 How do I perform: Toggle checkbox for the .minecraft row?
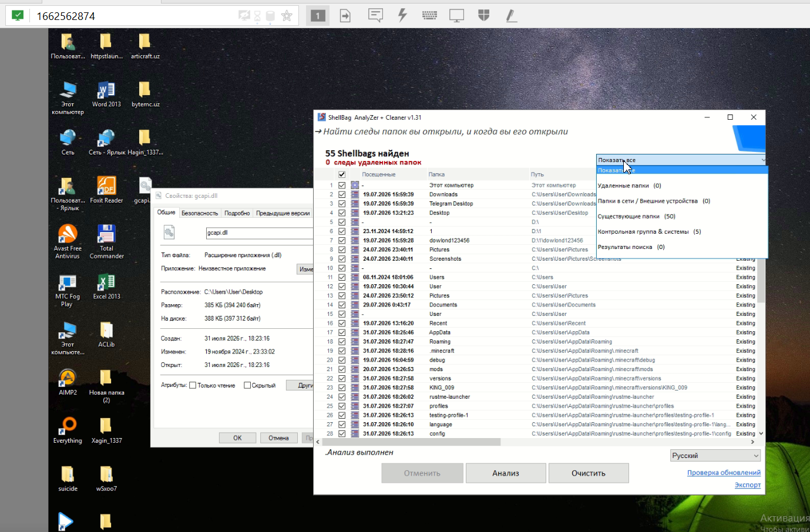pos(342,351)
